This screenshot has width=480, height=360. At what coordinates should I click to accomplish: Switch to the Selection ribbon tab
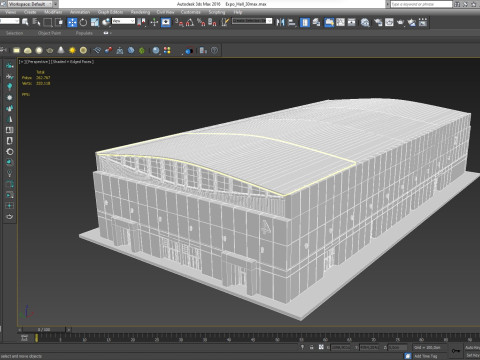pyautogui.click(x=14, y=33)
